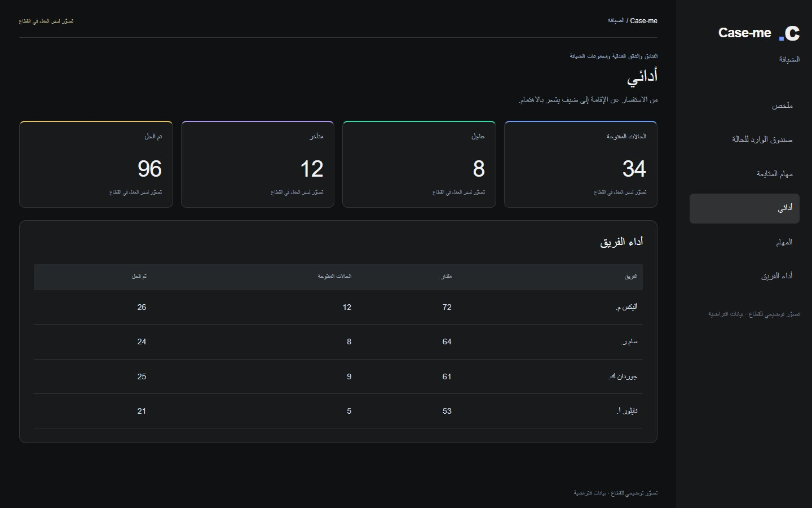This screenshot has height=508, width=812.
Task: Select the active أدائي sidebar item
Action: tap(744, 208)
